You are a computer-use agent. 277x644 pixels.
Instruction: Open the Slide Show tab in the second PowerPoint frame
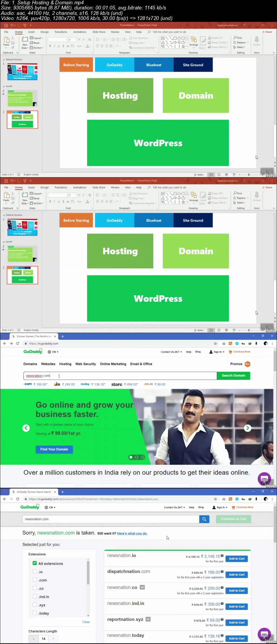pos(99,187)
